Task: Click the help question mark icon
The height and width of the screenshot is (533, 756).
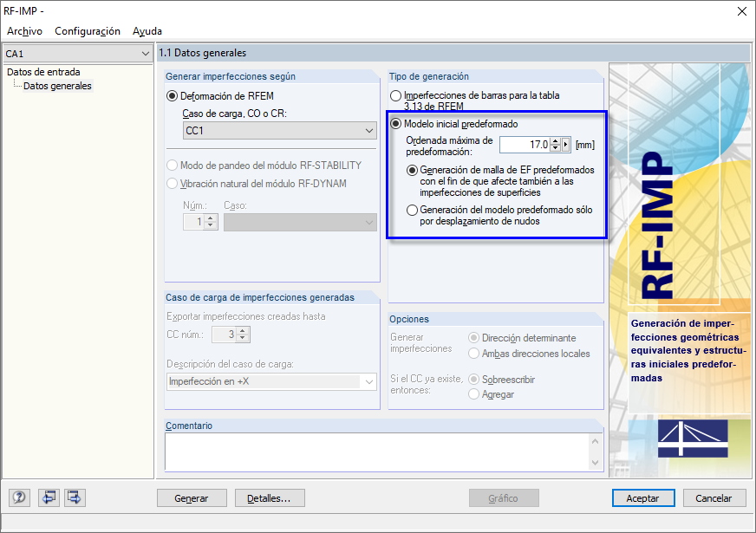Action: pyautogui.click(x=18, y=497)
